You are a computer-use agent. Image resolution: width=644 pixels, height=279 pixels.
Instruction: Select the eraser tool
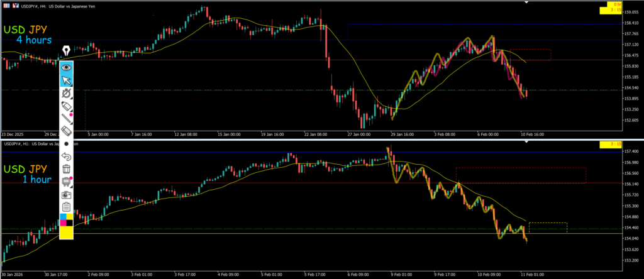pyautogui.click(x=66, y=131)
